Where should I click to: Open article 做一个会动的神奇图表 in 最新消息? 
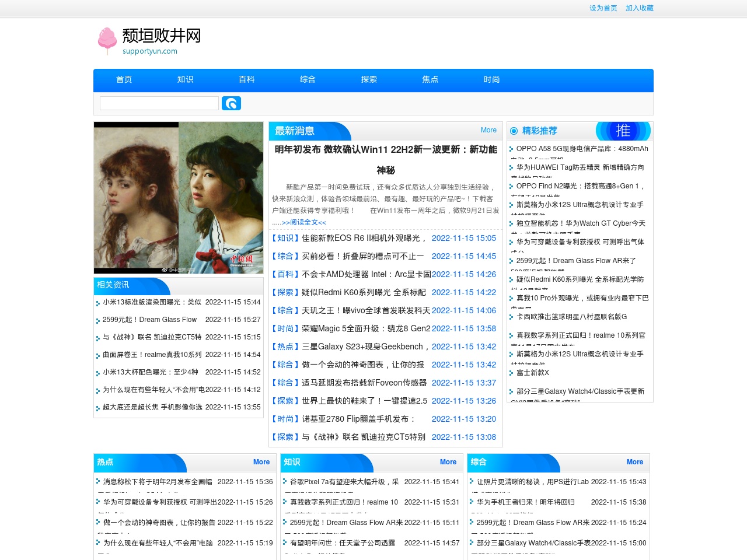[x=363, y=365]
